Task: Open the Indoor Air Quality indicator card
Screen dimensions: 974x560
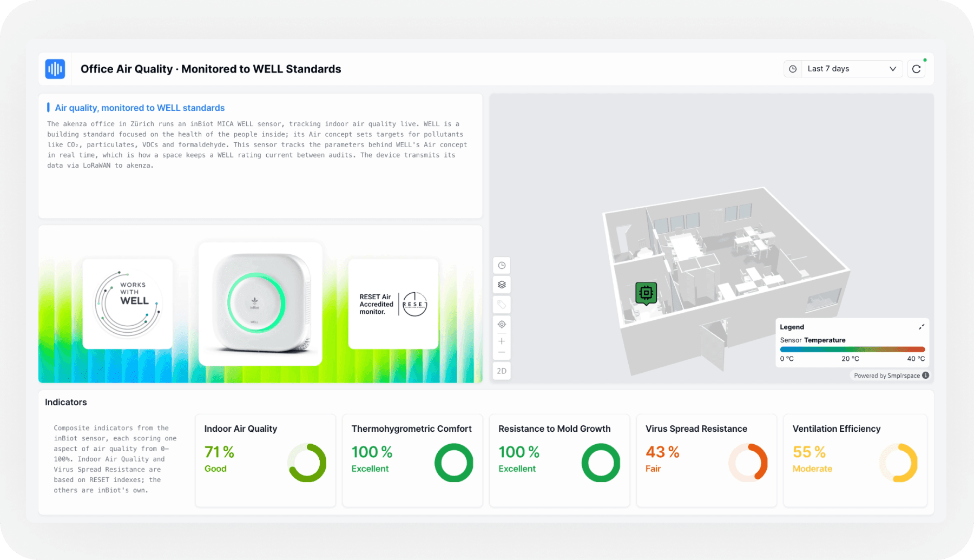Action: pyautogui.click(x=265, y=460)
